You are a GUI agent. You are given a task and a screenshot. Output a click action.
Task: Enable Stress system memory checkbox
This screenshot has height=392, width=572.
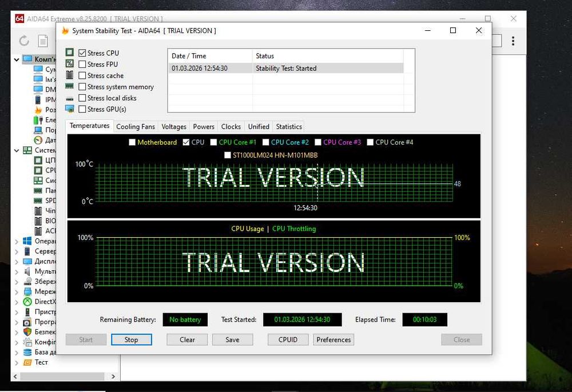coord(82,87)
